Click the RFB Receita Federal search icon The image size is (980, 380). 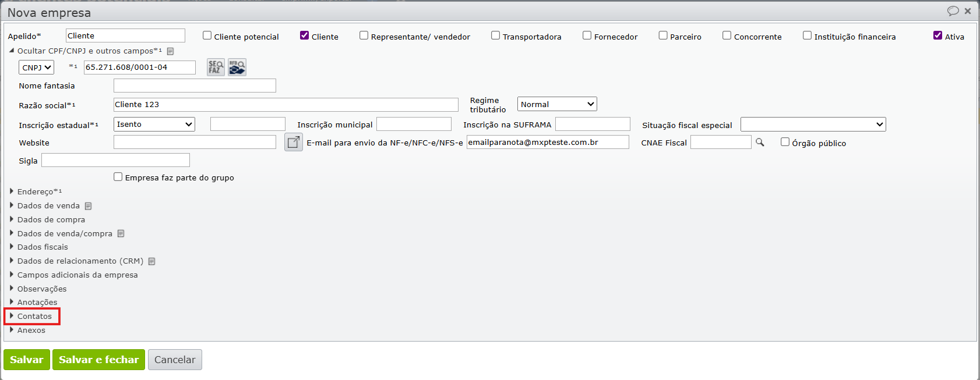pyautogui.click(x=237, y=68)
